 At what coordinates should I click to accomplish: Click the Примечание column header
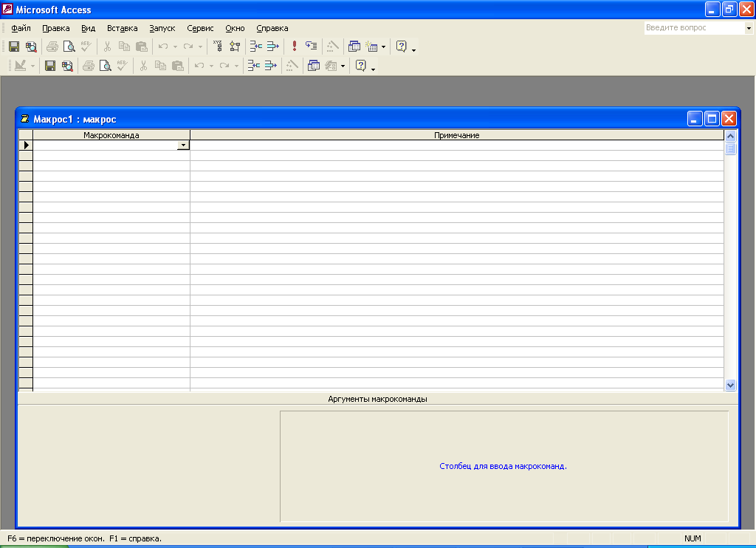(456, 135)
